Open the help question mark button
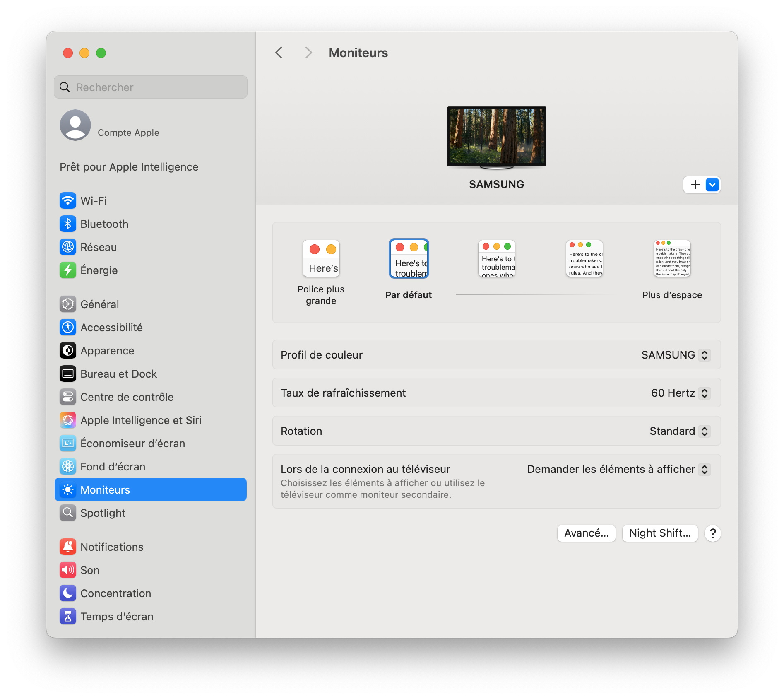Image resolution: width=784 pixels, height=699 pixels. tap(713, 533)
